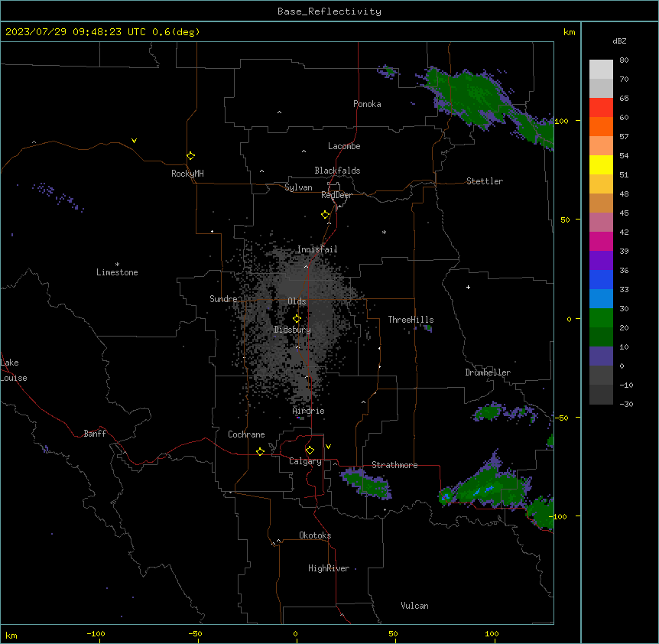Click the yellow diamond marker south of RedDeer
Image resolution: width=659 pixels, height=644 pixels.
(325, 215)
